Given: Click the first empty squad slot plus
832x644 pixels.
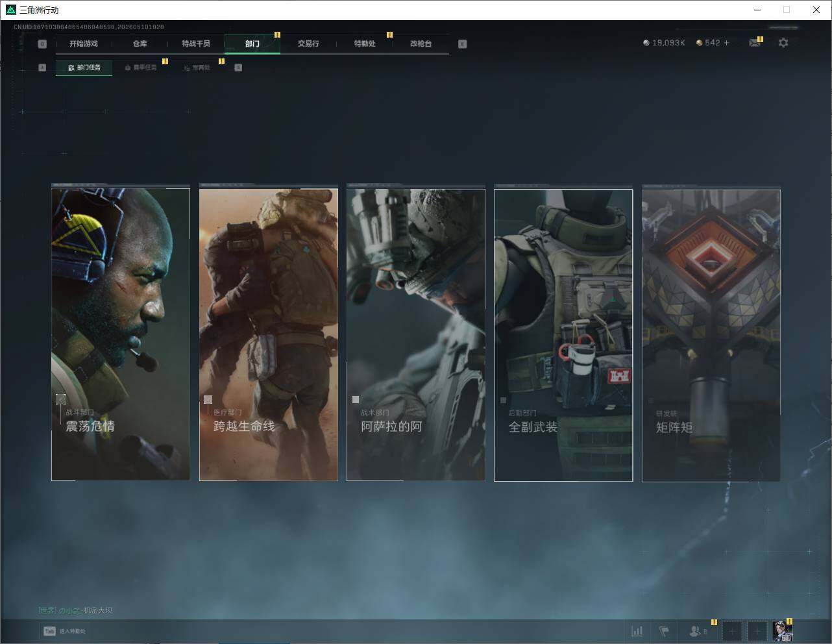Looking at the screenshot, I should tap(731, 631).
